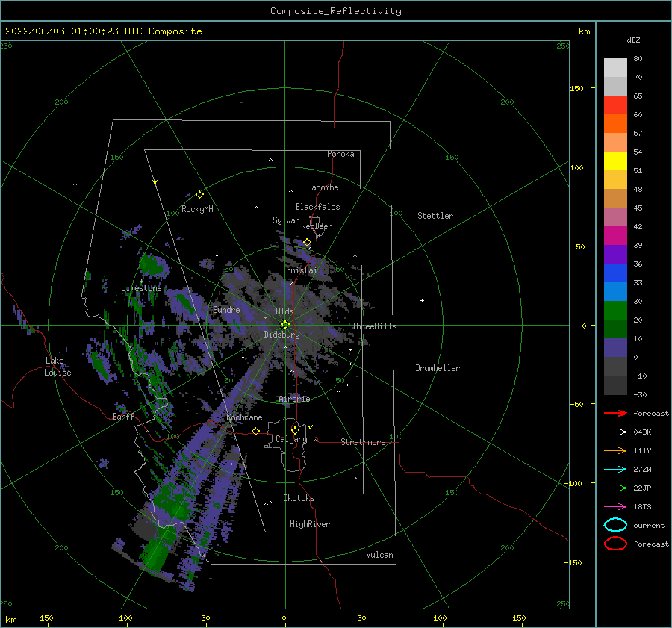This screenshot has width=672, height=628.
Task: Click the Lacombe city label
Action: coord(323,187)
